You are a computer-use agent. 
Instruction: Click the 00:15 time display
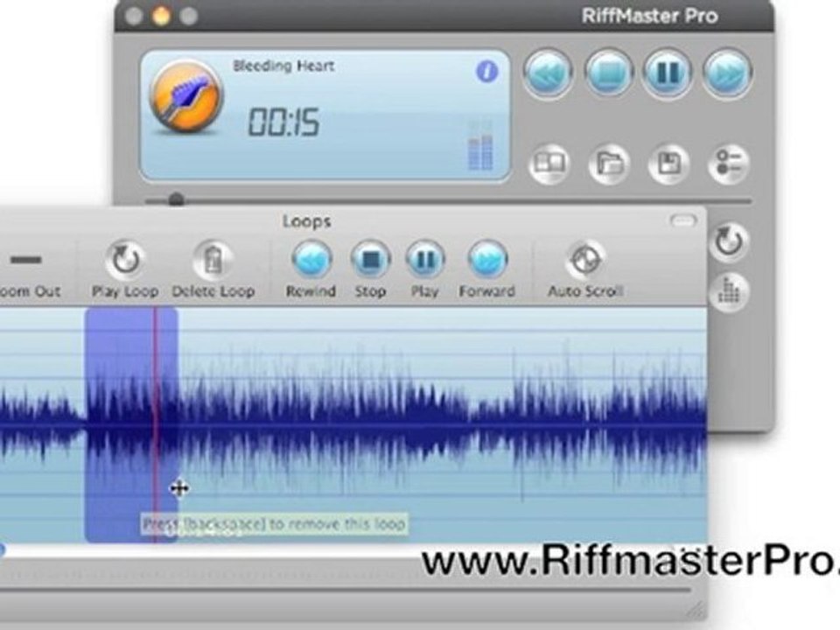pyautogui.click(x=283, y=122)
